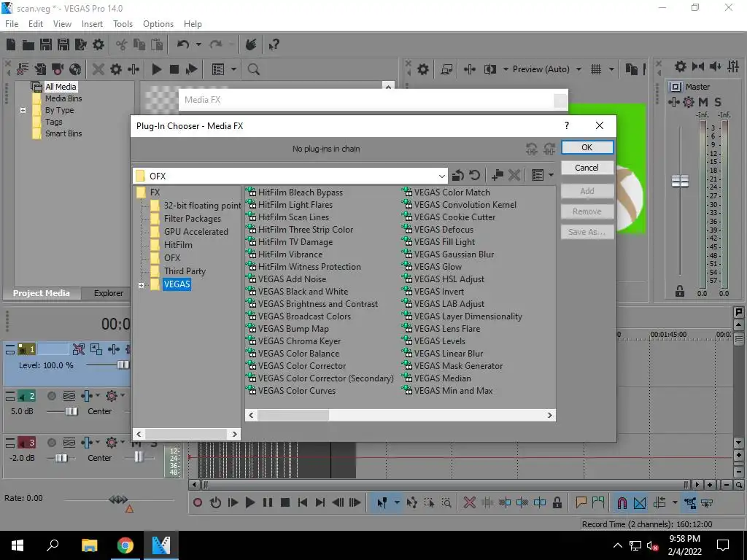Click the New project icon in the toolbar
This screenshot has height=560, width=747.
click(x=11, y=44)
